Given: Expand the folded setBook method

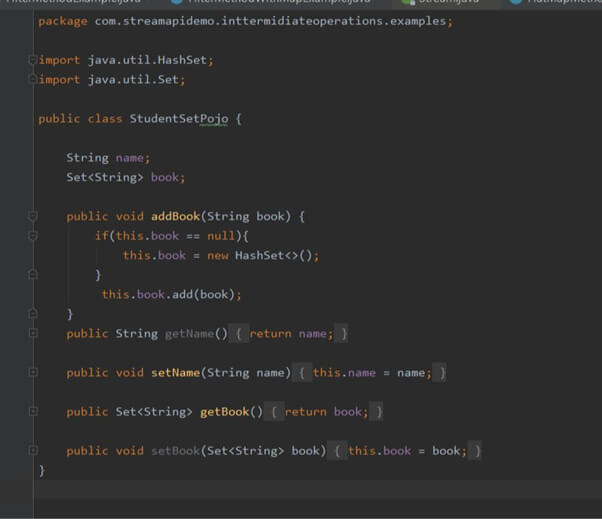Looking at the screenshot, I should tap(33, 450).
